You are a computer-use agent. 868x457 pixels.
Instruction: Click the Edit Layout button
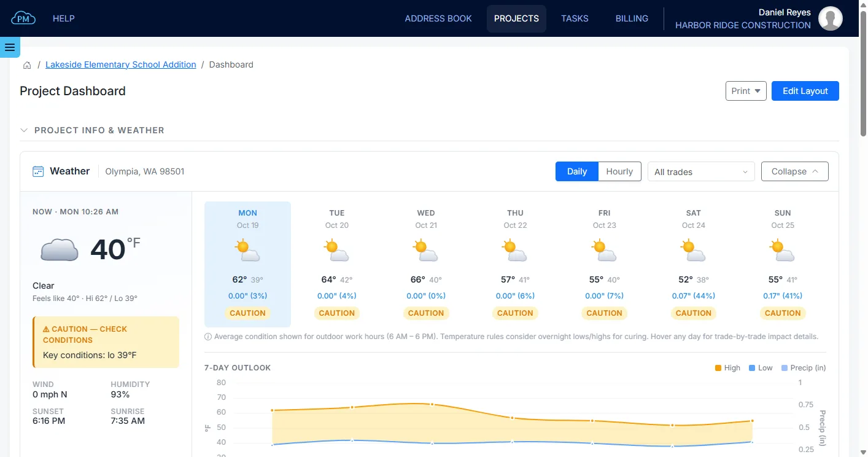(x=805, y=91)
